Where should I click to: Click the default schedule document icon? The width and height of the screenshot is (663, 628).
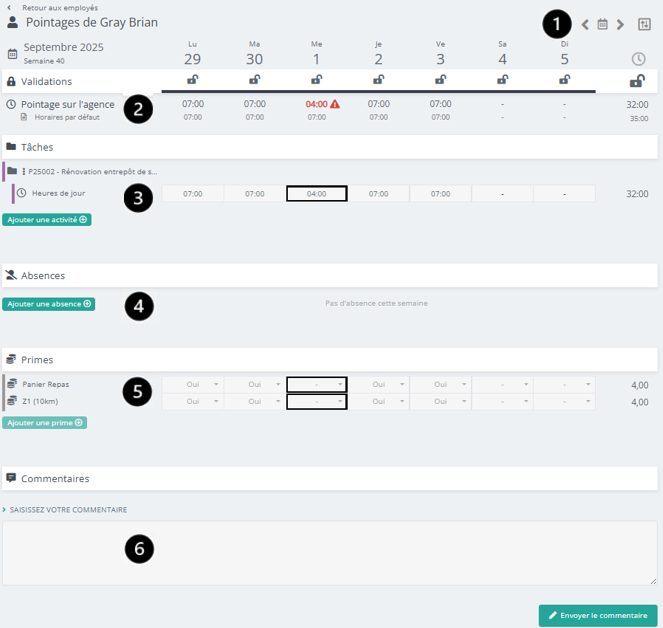pos(23,117)
